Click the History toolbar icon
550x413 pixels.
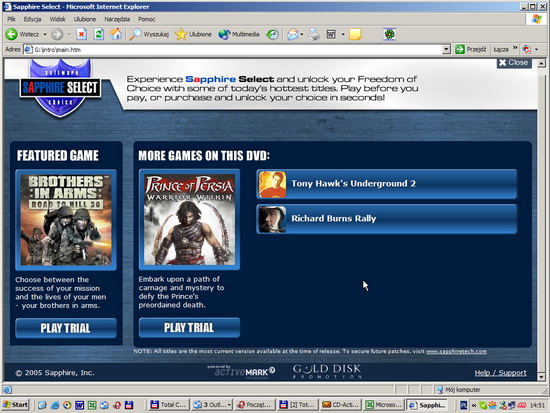[x=272, y=34]
